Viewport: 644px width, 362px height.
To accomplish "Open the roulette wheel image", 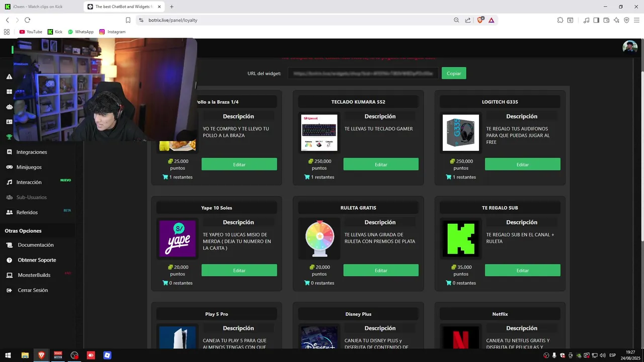I will point(319,239).
